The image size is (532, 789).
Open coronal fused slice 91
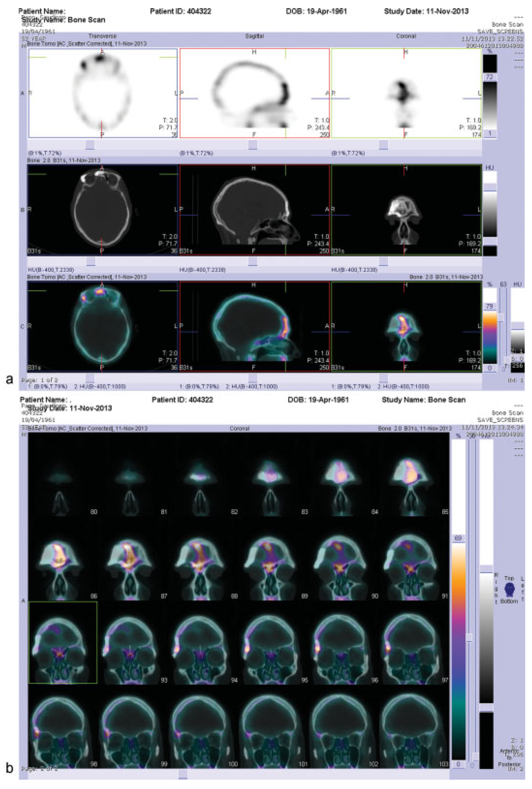pos(414,559)
